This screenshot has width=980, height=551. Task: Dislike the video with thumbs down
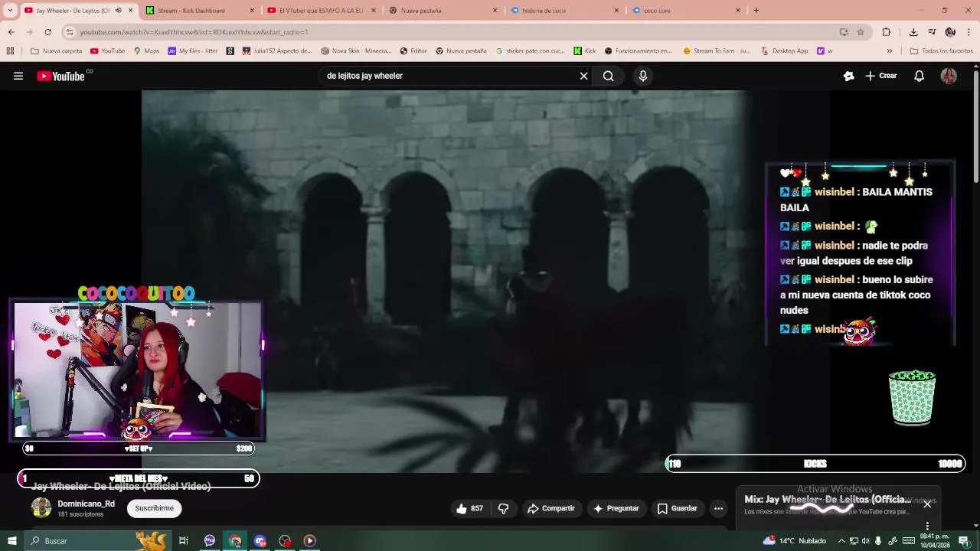tap(503, 508)
